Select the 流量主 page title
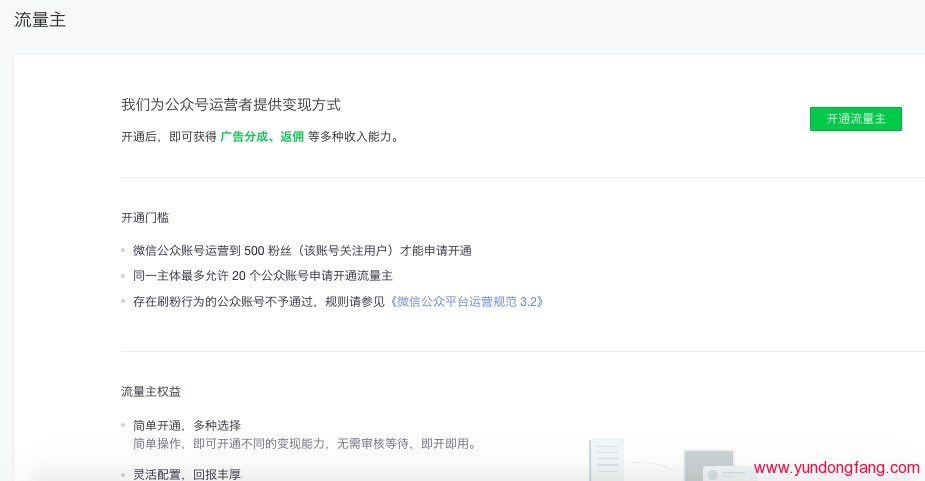925x481 pixels. [x=40, y=19]
